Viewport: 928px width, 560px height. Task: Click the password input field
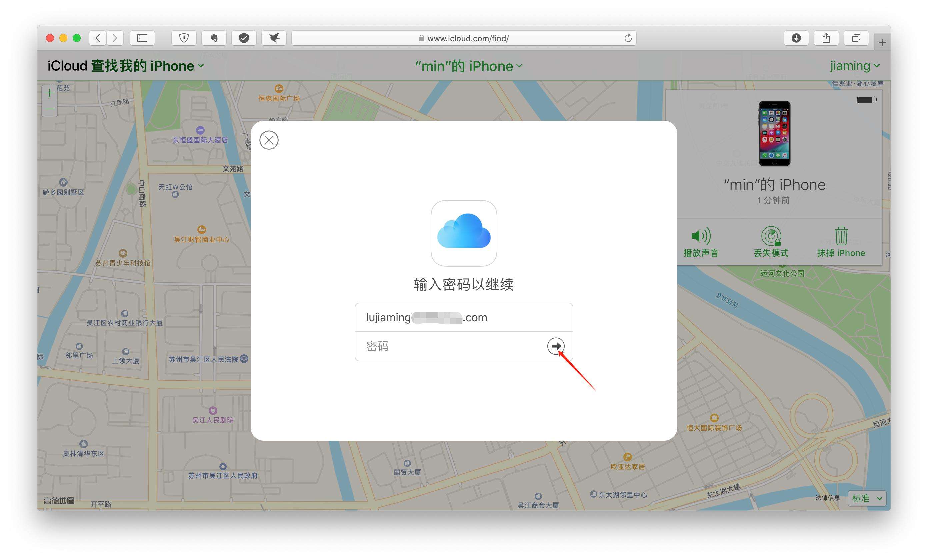click(464, 346)
